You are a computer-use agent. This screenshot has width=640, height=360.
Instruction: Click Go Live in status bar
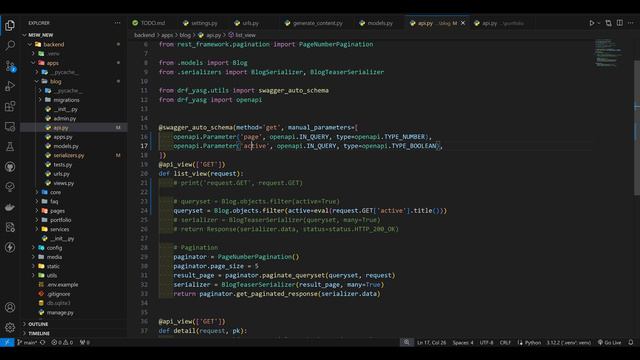(609, 342)
